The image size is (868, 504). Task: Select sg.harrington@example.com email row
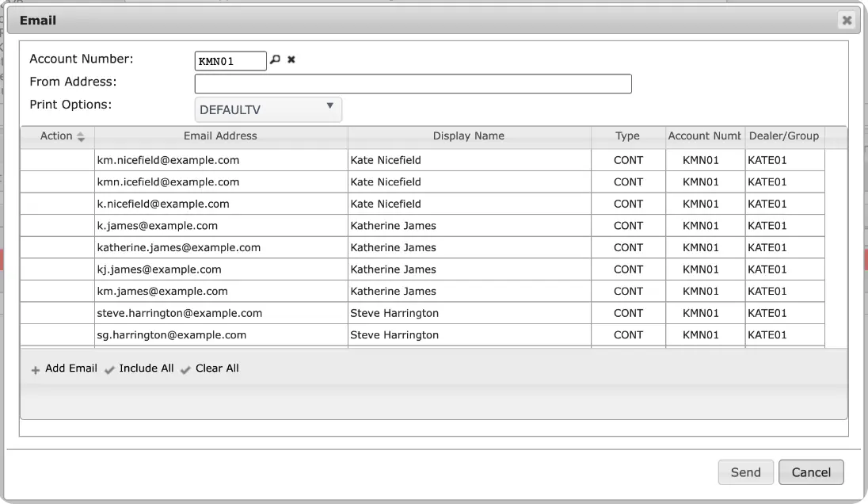(x=422, y=335)
